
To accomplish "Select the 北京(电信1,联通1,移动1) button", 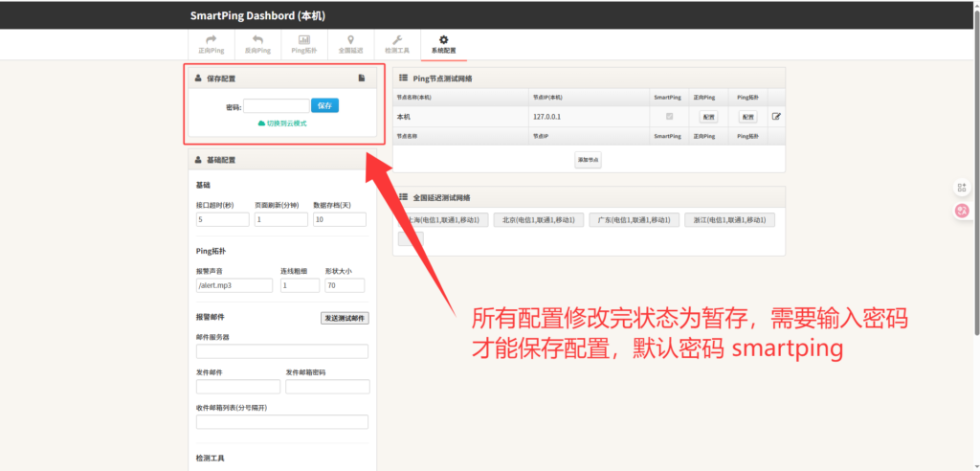I will pos(538,220).
